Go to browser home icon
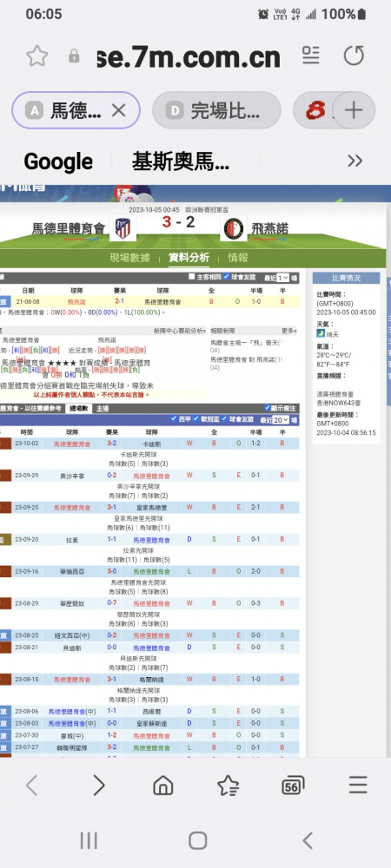The width and height of the screenshot is (391, 868). 162,785
